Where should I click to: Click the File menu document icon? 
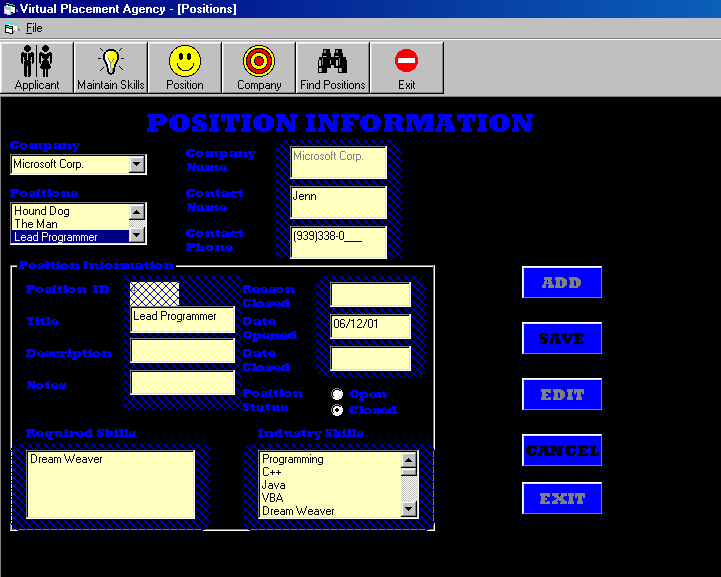[x=11, y=28]
